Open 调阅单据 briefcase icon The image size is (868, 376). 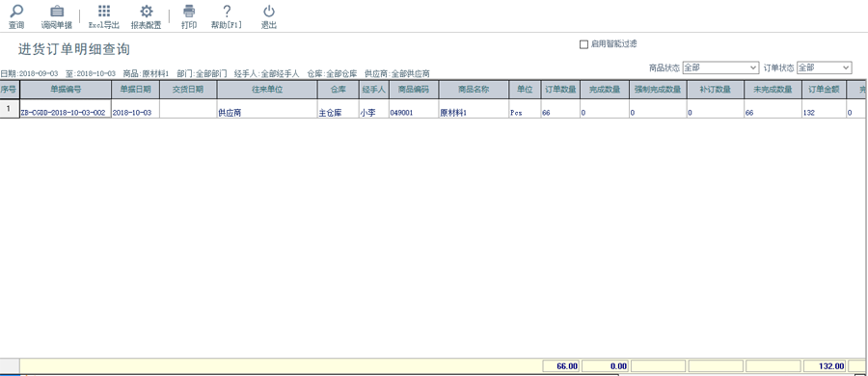[57, 11]
